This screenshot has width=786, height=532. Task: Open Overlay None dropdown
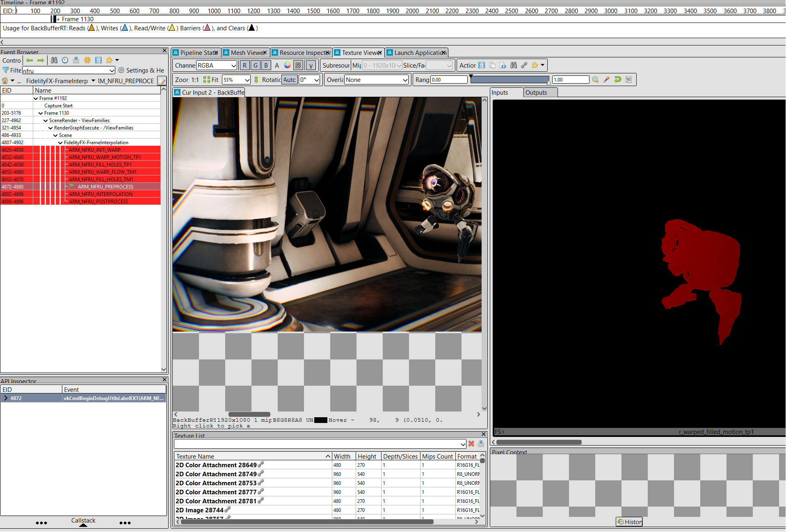[377, 80]
